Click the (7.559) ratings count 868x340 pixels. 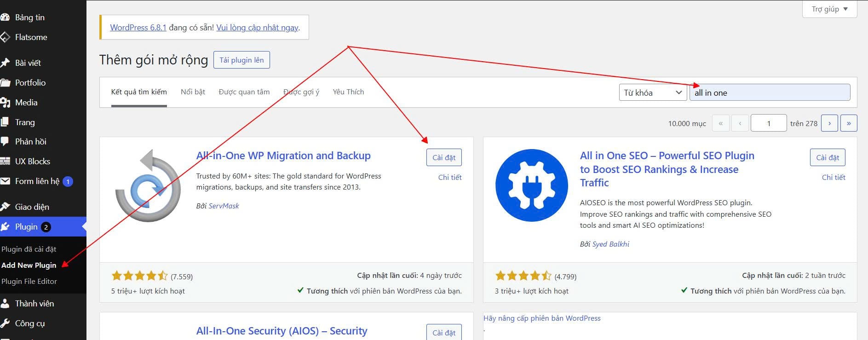click(182, 277)
